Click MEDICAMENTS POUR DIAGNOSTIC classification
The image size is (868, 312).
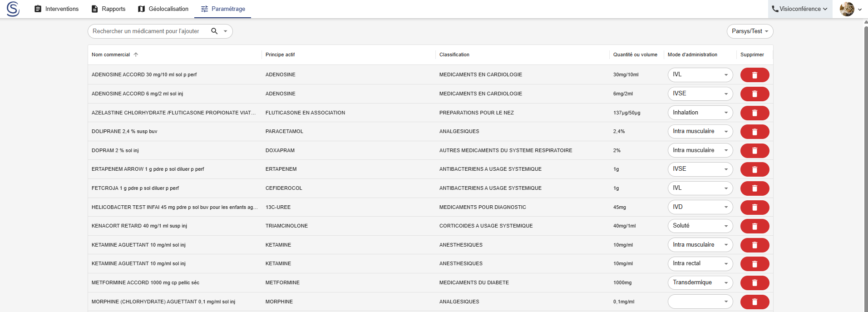[x=483, y=207]
